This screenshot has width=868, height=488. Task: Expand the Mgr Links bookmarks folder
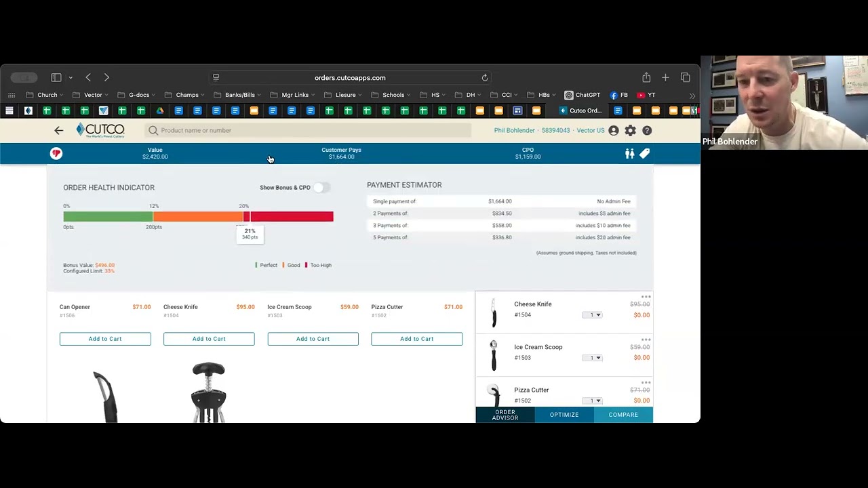tap(292, 96)
